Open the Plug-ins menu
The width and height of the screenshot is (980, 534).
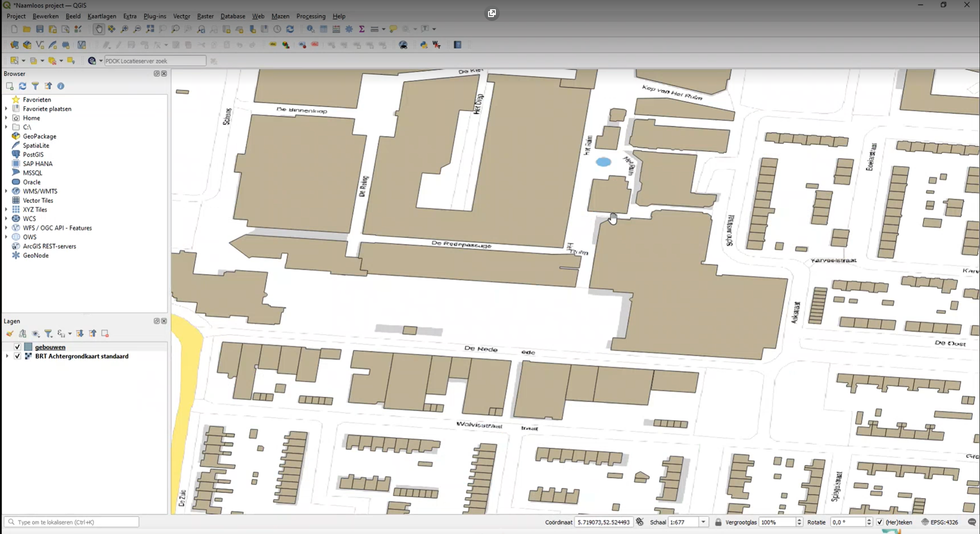click(x=155, y=16)
